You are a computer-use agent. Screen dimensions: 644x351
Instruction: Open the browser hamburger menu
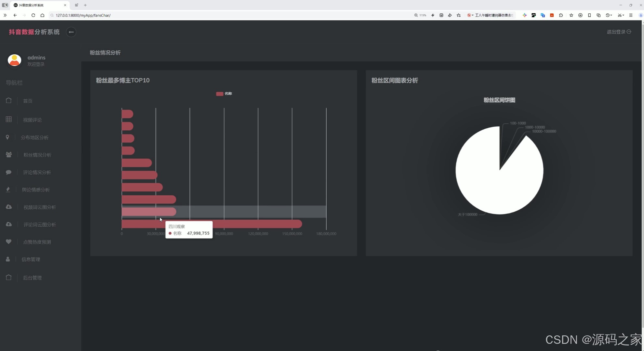tap(631, 15)
